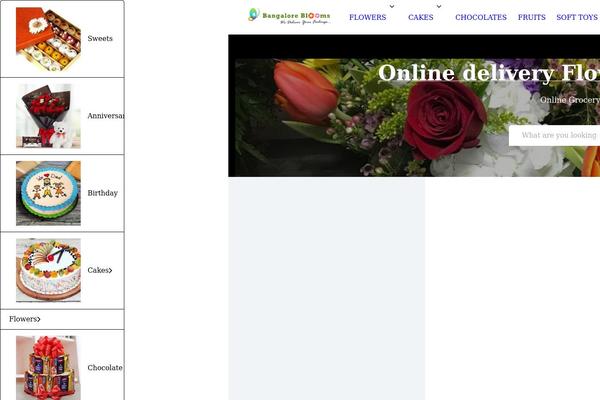Open the chocolate tower thumbnail
This screenshot has height=400, width=600.
click(x=48, y=368)
